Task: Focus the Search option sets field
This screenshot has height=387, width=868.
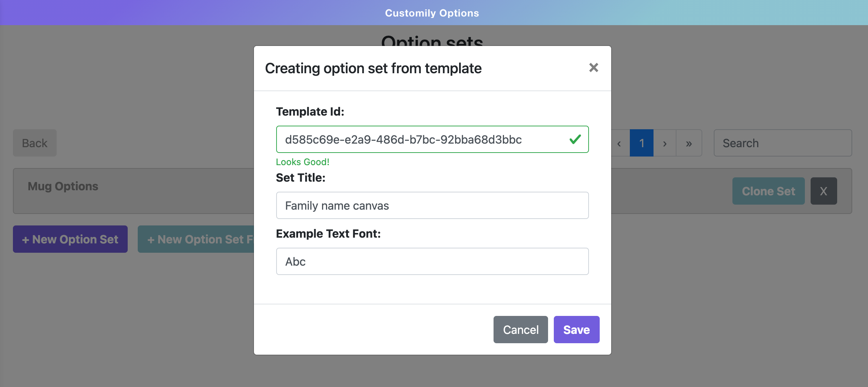Action: [x=783, y=143]
